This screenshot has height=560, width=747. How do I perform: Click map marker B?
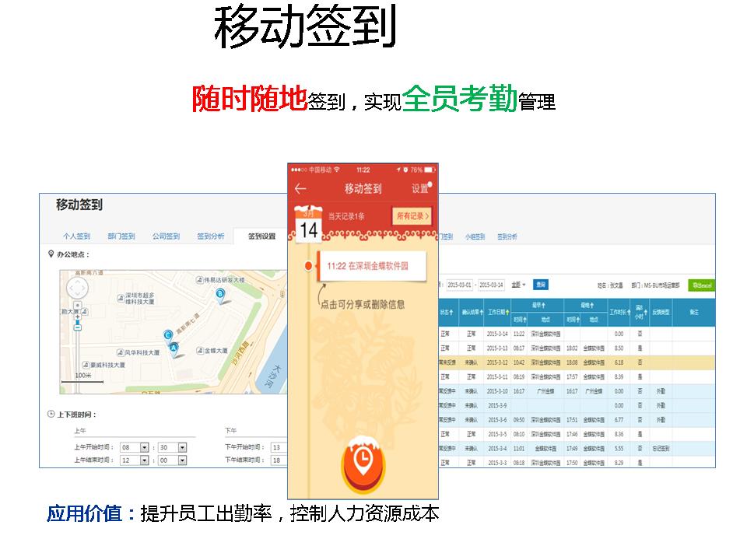[221, 294]
